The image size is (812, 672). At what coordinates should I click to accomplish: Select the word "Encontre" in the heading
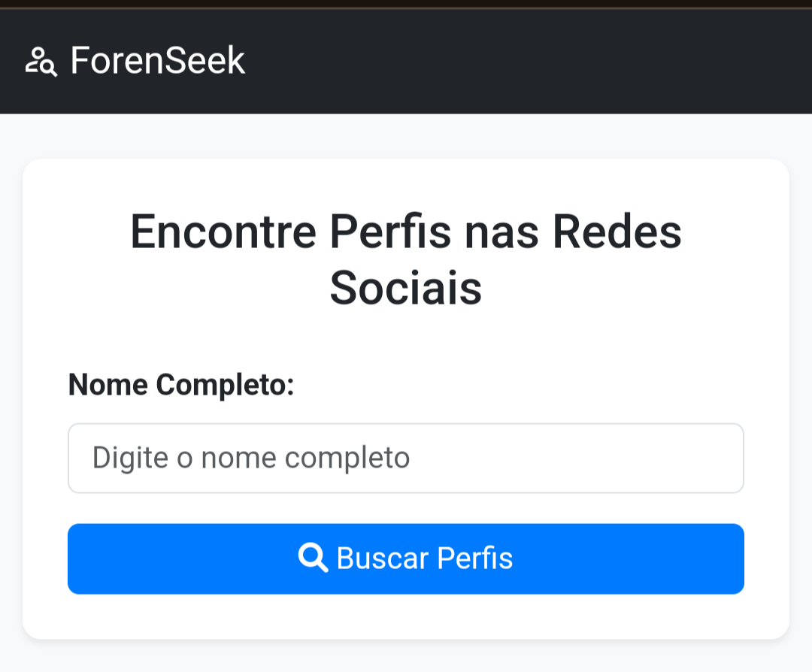pos(223,232)
